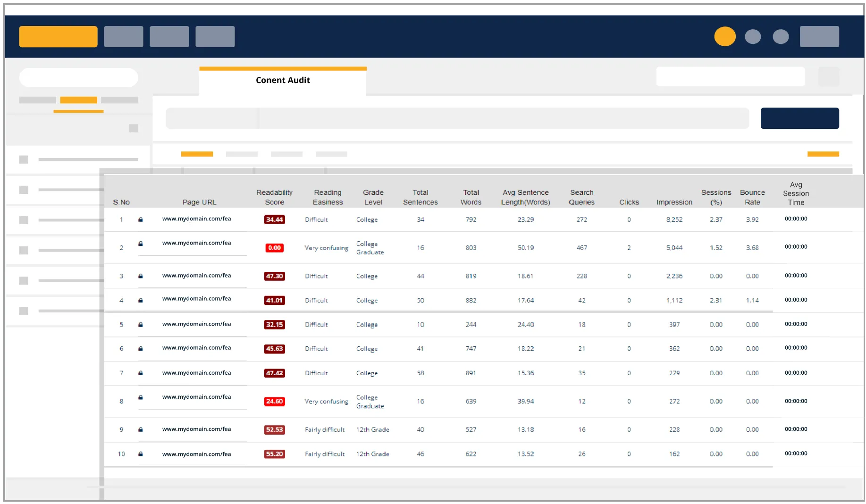Click the lock icon in row 8

(x=140, y=397)
